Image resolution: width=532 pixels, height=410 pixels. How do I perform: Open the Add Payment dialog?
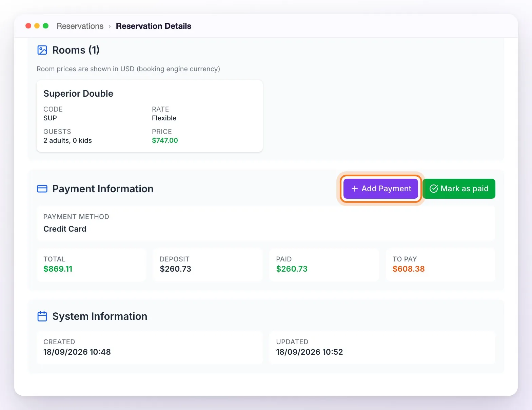click(381, 189)
